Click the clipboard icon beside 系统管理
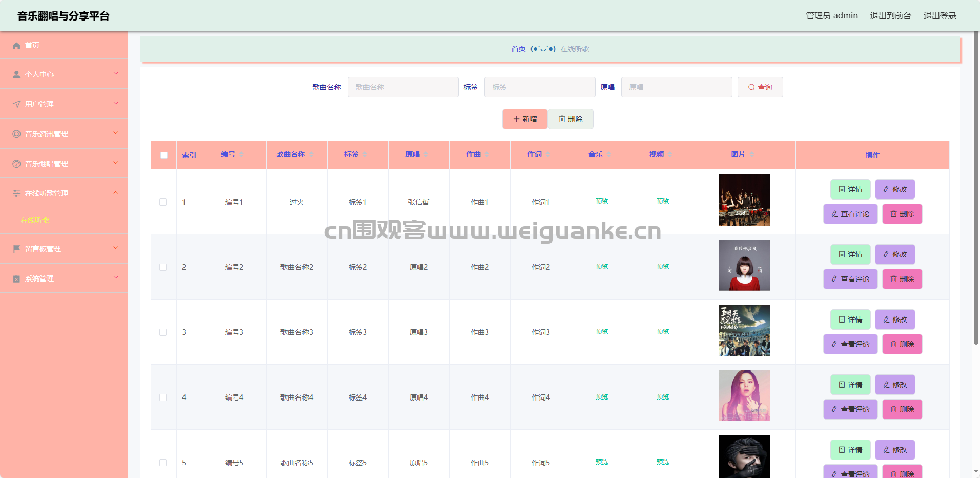This screenshot has width=980, height=478. [x=16, y=278]
